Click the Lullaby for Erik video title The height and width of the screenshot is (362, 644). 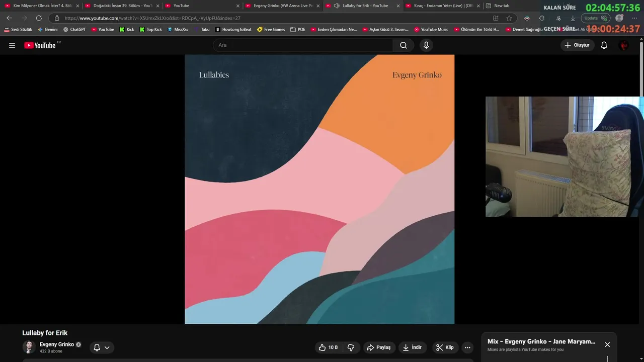coord(45,333)
